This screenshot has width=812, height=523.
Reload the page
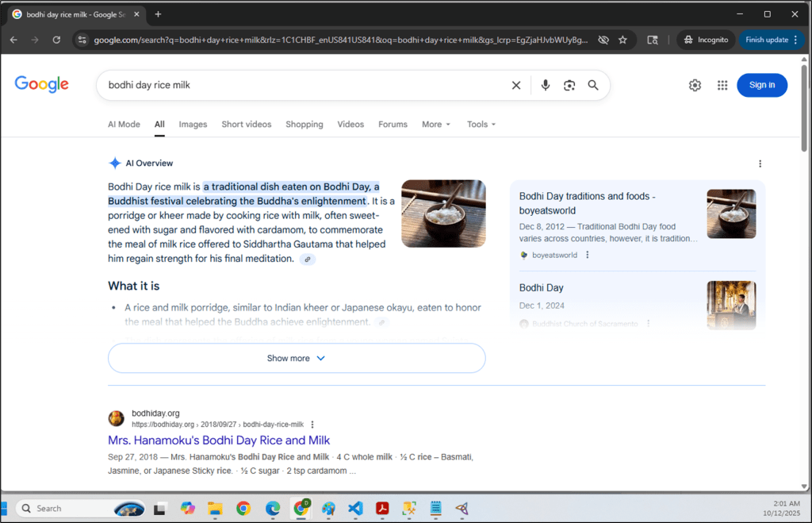56,40
